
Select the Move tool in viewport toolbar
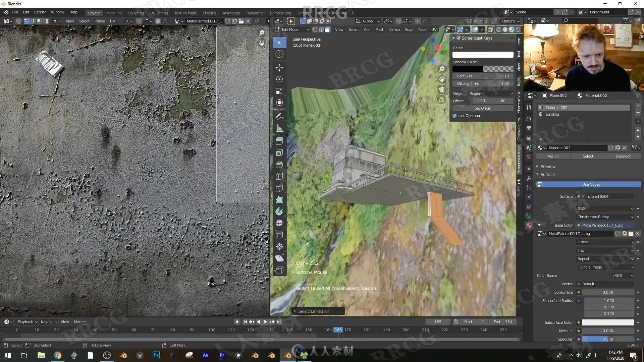click(x=279, y=67)
